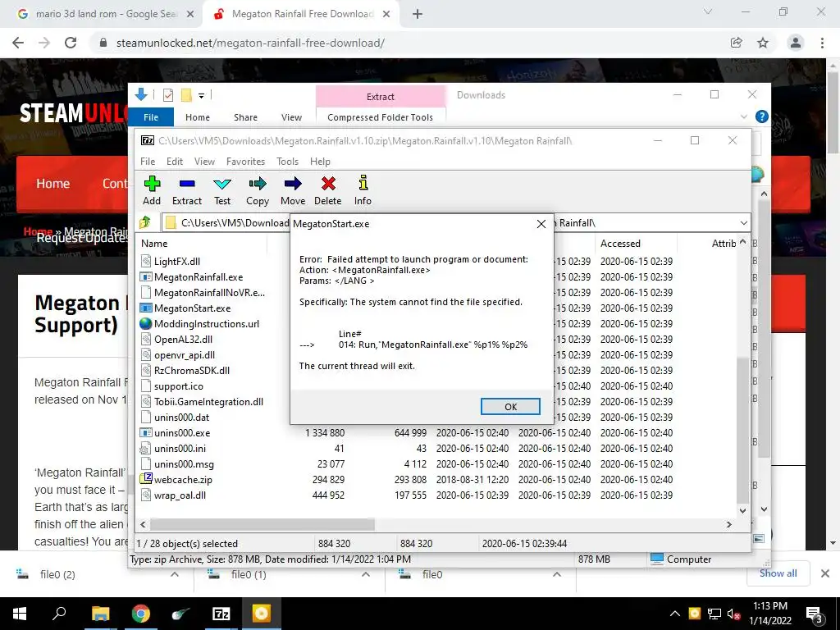Click the Explorer quick access down-arrow icon
Viewport: 840px width, 630px height.
coord(141,95)
